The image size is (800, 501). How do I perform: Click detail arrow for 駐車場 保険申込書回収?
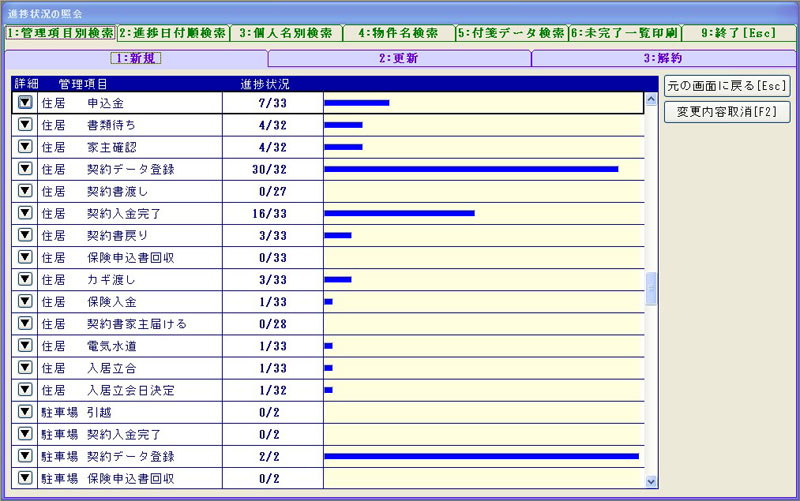click(25, 478)
